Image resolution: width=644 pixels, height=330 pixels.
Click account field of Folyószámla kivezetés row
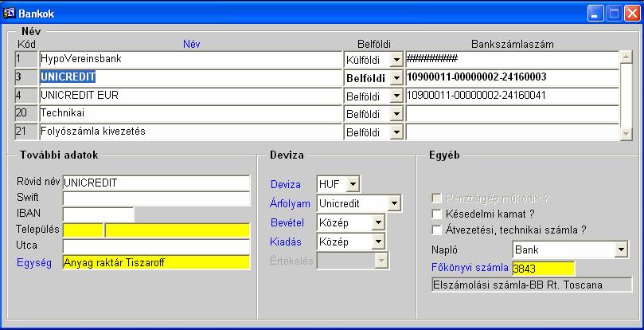pos(512,132)
